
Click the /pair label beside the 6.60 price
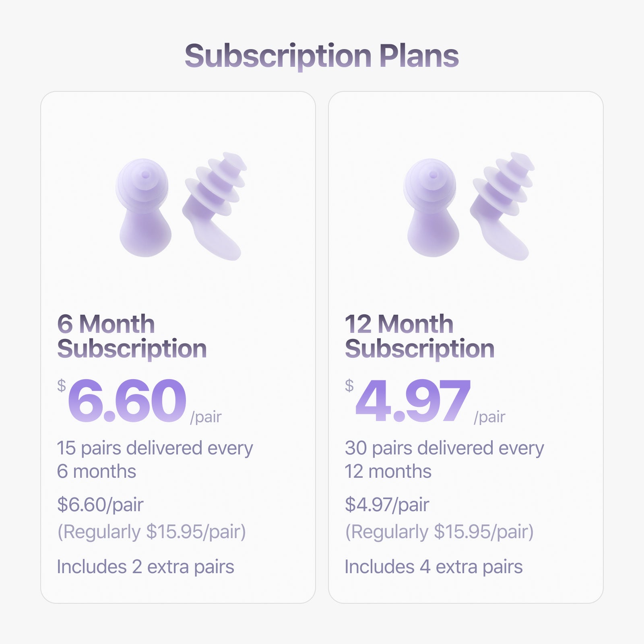point(206,417)
